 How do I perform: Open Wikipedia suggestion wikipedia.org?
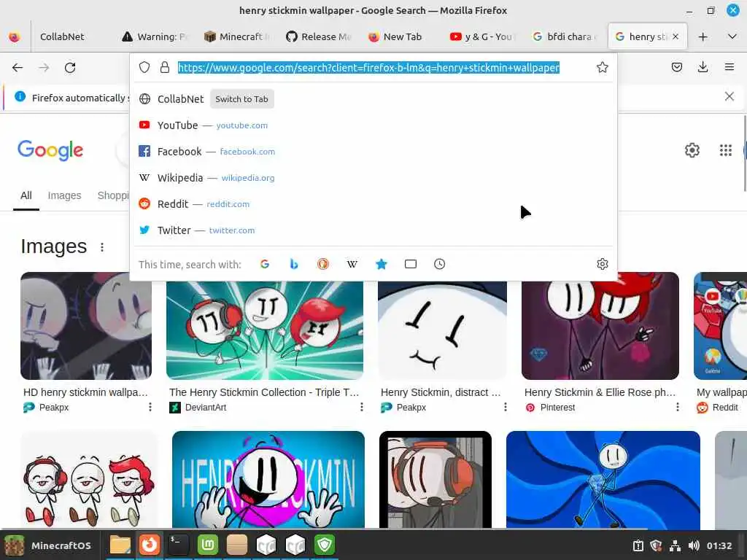pyautogui.click(x=373, y=178)
